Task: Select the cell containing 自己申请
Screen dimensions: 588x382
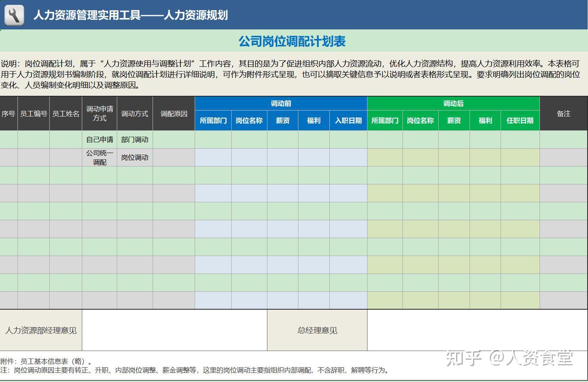Action: [x=99, y=140]
